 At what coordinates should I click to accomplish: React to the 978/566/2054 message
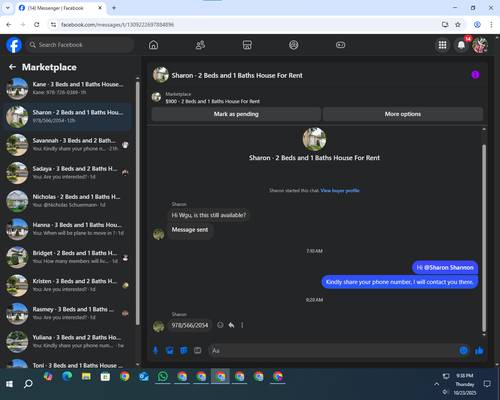220,325
